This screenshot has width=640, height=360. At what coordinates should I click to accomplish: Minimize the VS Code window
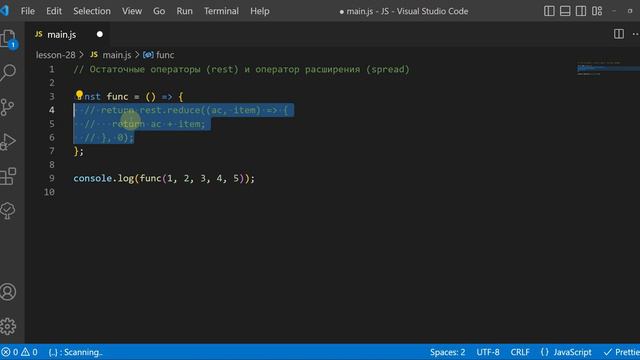tap(614, 11)
